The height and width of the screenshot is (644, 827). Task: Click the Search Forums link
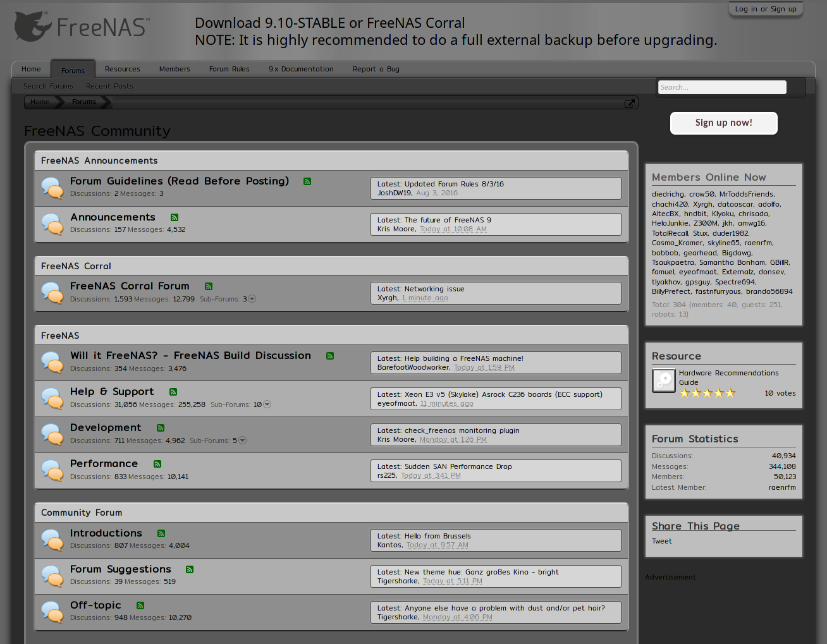click(x=48, y=86)
